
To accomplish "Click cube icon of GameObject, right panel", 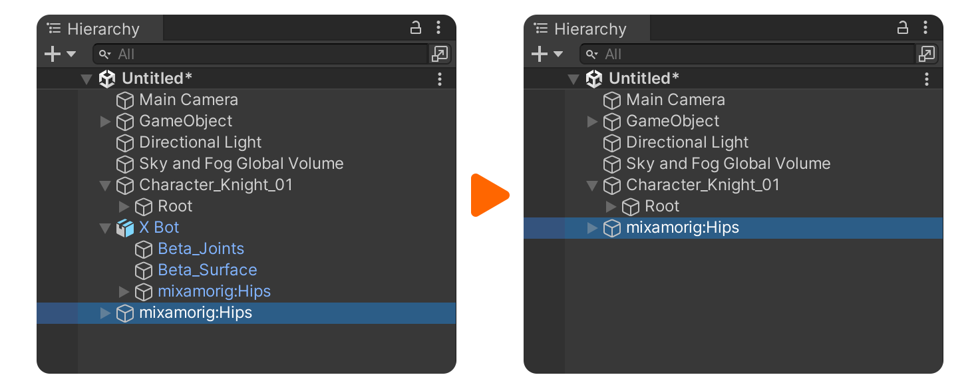I will (612, 122).
